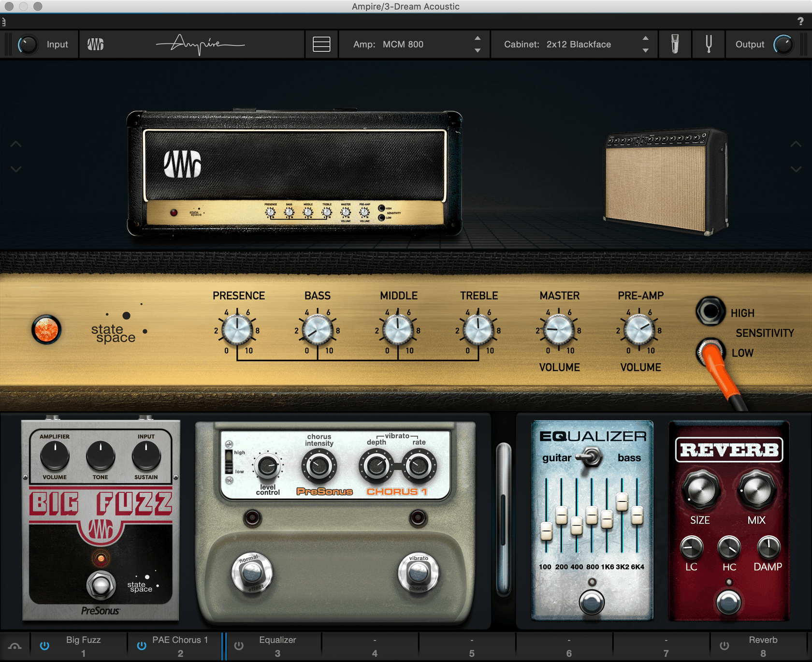Click the channel strip view icon beside Amp
This screenshot has height=662, width=812.
(321, 44)
